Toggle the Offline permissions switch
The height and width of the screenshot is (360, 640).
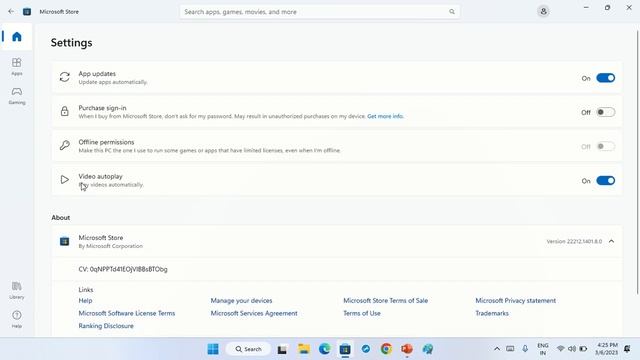click(605, 147)
